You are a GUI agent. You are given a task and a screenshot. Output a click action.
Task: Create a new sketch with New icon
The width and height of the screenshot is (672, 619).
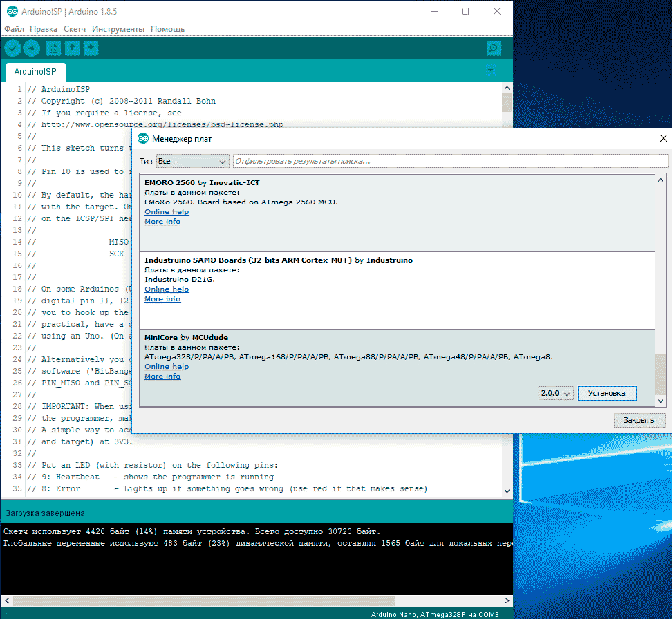click(53, 48)
